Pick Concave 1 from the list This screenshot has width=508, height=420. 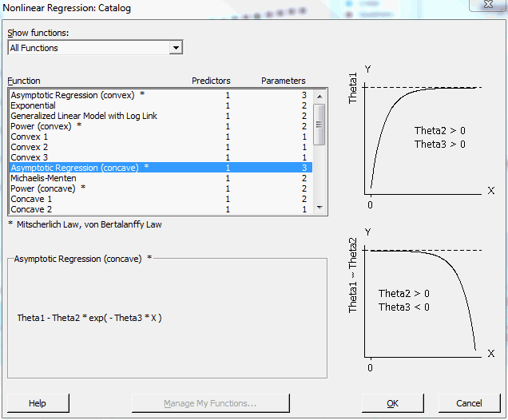(x=32, y=199)
